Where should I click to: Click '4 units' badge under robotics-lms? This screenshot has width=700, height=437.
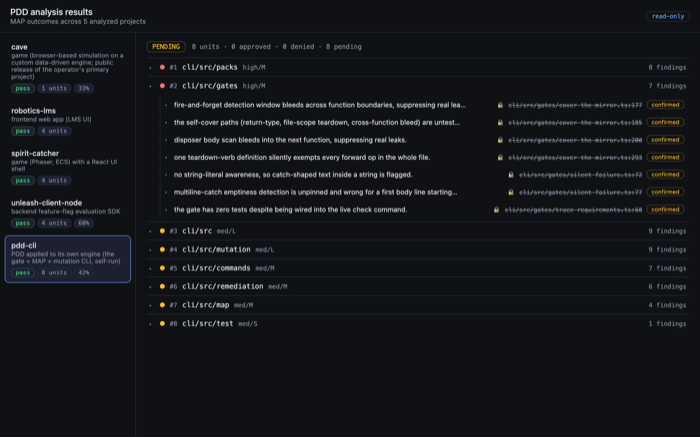(54, 131)
